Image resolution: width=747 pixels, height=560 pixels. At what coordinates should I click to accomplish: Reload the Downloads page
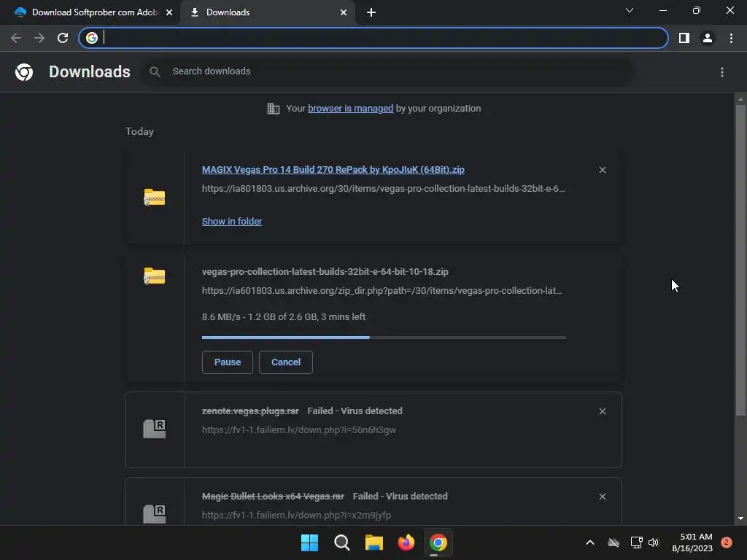(63, 38)
